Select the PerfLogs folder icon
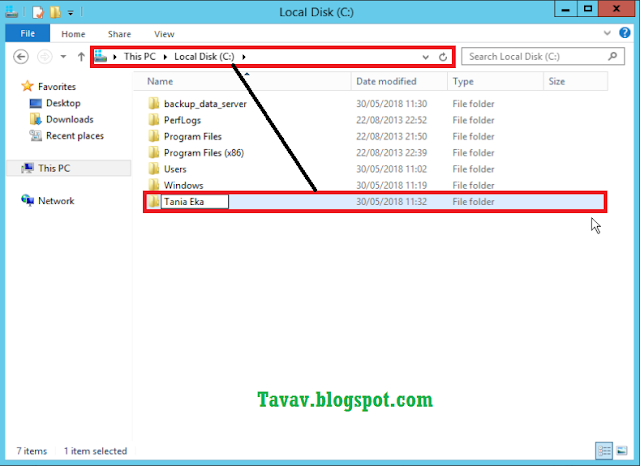This screenshot has height=466, width=640. coord(154,120)
